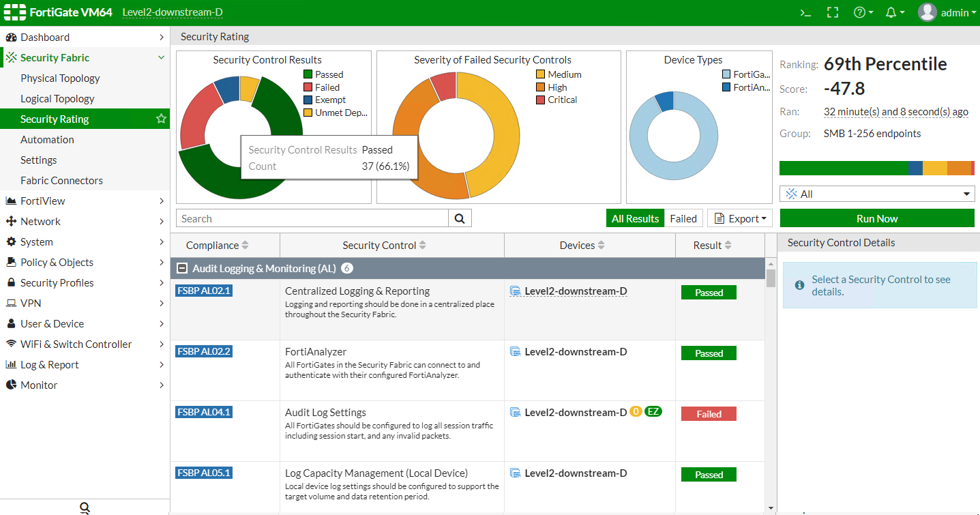
Task: Click the Security Rating favorite star
Action: (161, 119)
